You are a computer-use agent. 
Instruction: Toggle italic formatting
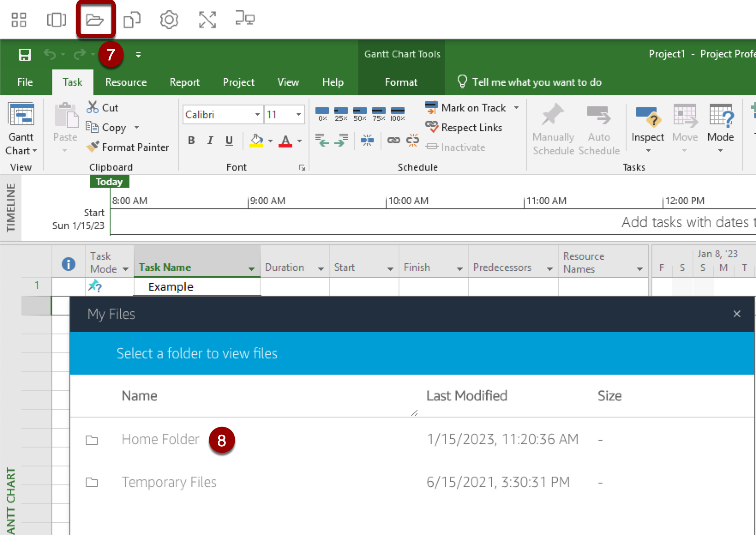tap(210, 141)
